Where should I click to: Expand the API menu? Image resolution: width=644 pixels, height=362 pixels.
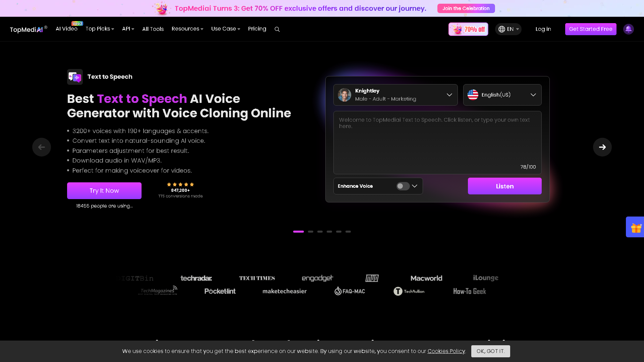coord(128,29)
